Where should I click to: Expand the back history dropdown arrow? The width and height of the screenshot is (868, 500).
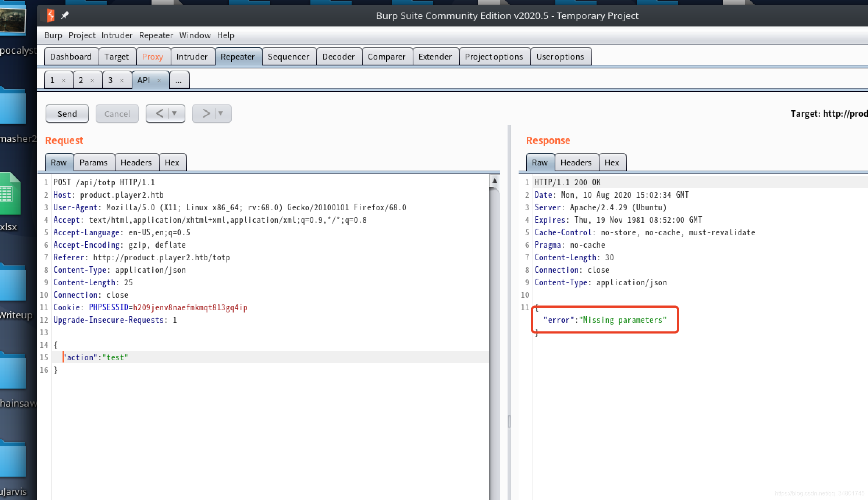coord(175,114)
